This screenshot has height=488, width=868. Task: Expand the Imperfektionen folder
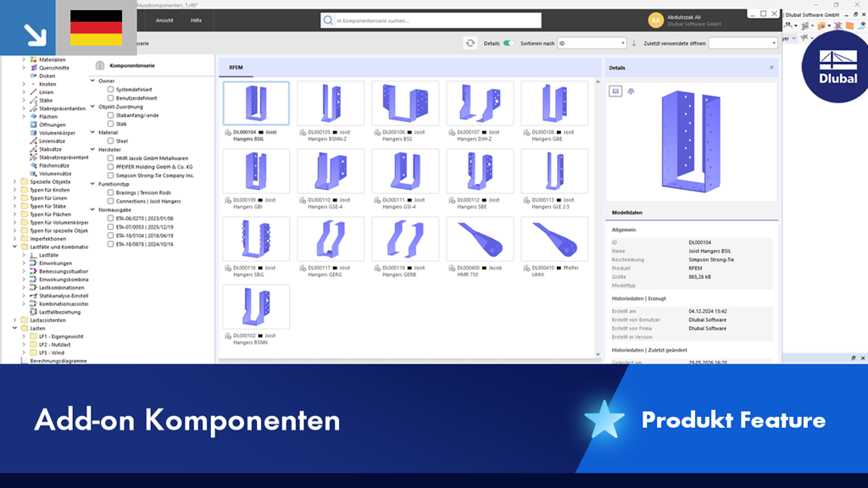15,238
